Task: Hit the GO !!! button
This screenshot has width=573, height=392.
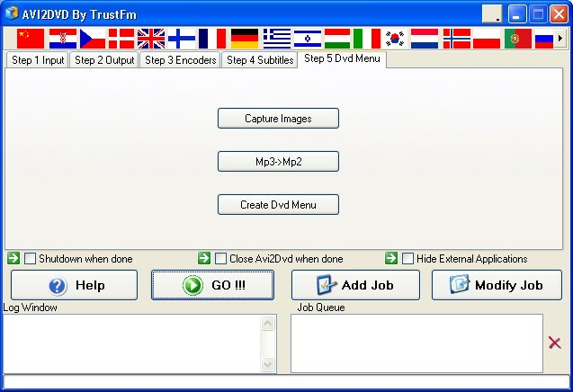Action: tap(212, 285)
